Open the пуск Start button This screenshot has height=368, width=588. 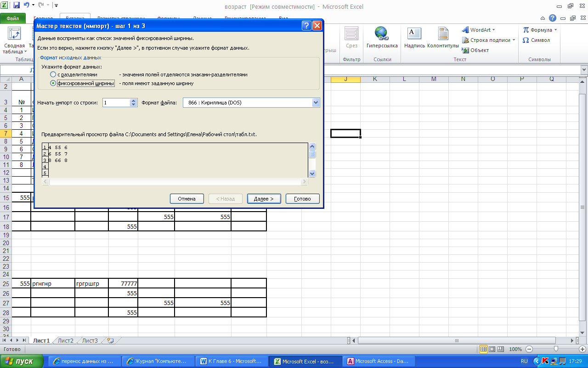(22, 361)
